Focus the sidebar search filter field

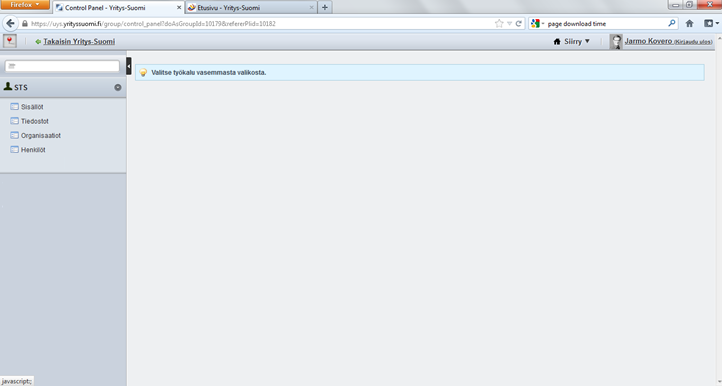point(62,66)
